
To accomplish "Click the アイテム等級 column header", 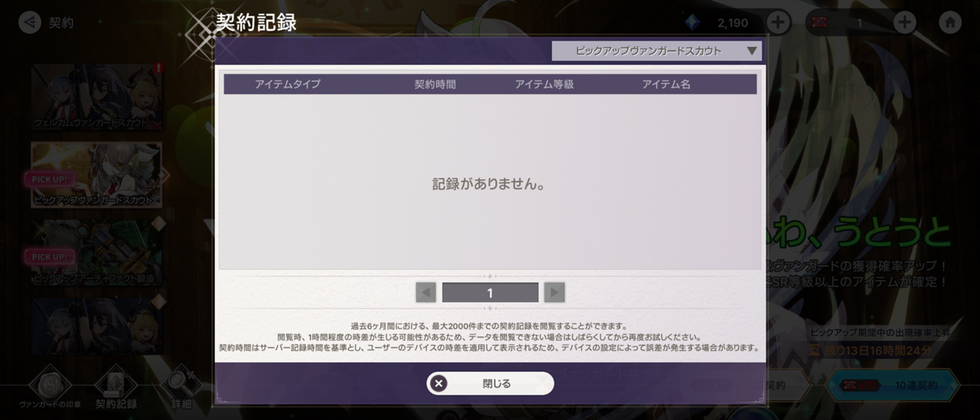I will [544, 84].
